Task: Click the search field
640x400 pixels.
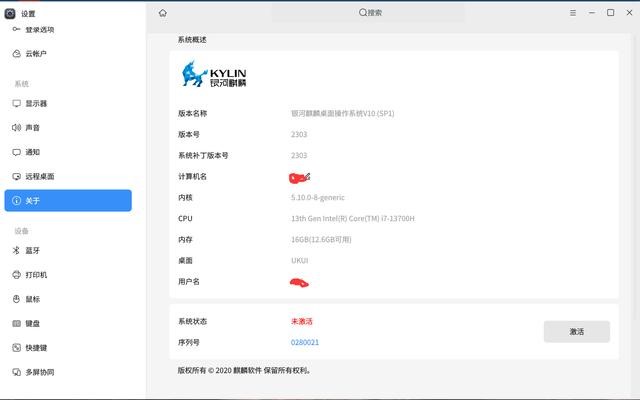Action: point(369,13)
